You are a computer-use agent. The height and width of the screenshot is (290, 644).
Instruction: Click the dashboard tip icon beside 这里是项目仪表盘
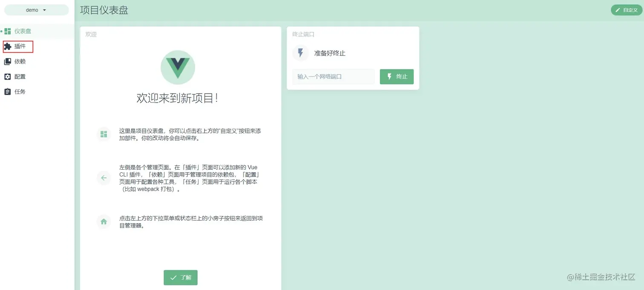(x=103, y=134)
